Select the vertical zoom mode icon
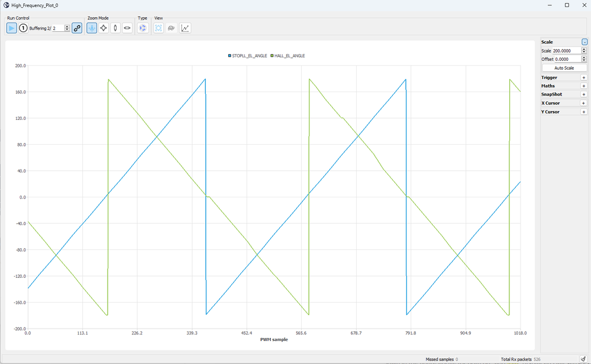Viewport: 591px width, 364px height. [x=115, y=28]
